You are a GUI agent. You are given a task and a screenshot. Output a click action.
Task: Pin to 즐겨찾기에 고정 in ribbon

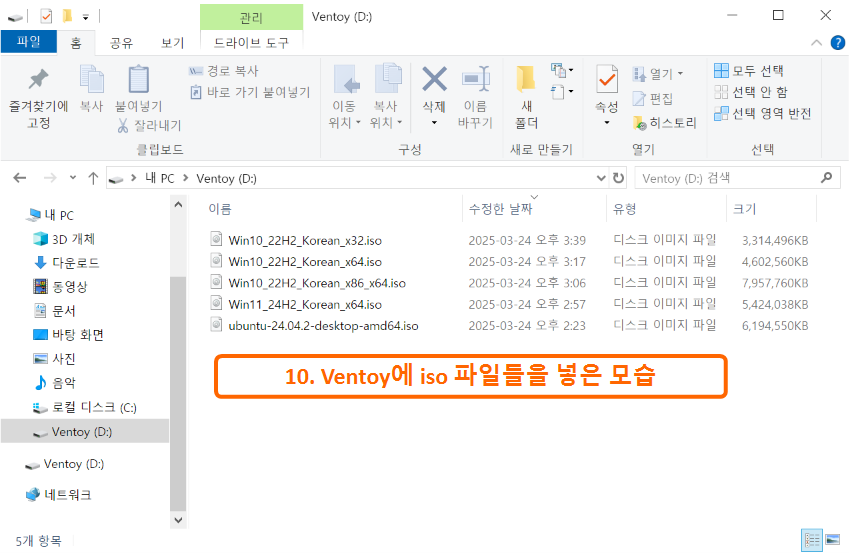click(x=38, y=97)
